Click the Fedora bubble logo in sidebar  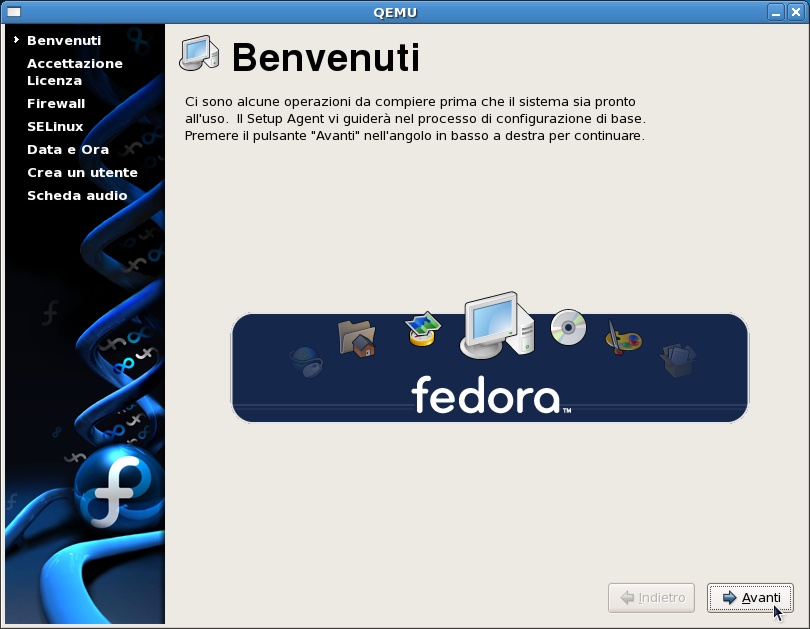pyautogui.click(x=118, y=489)
